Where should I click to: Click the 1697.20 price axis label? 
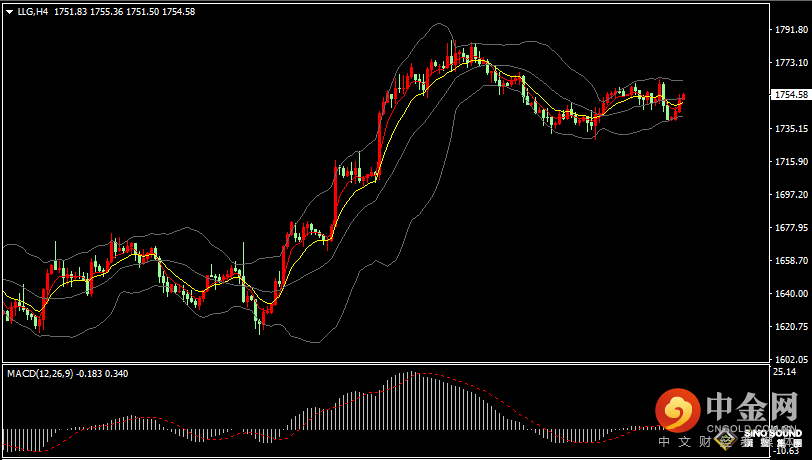coord(791,195)
